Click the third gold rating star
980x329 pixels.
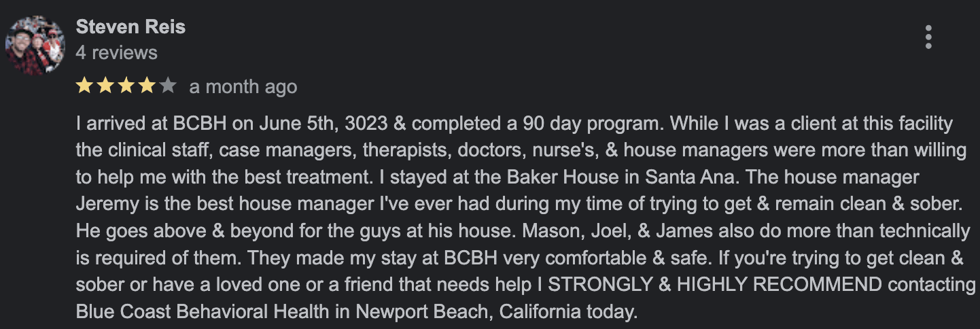126,86
